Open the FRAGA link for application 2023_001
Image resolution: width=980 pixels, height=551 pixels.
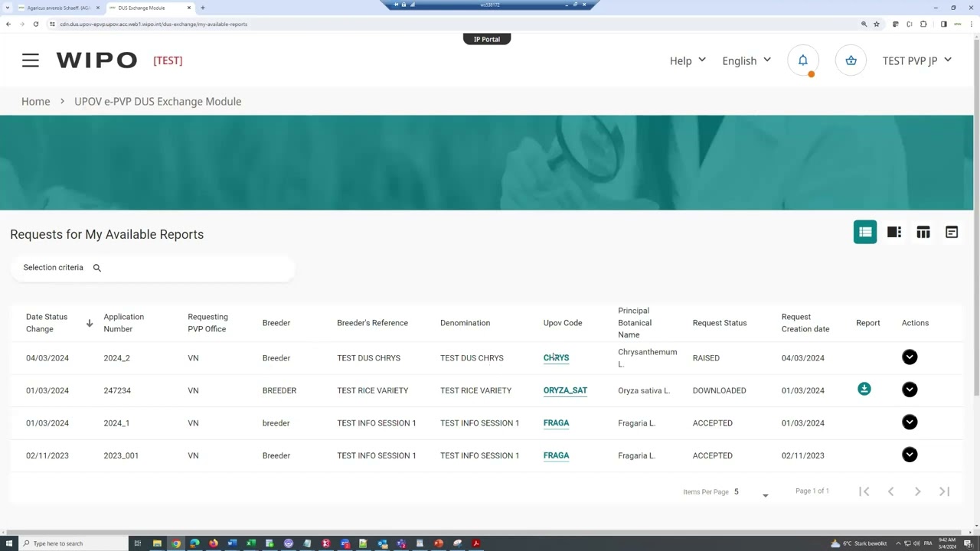(x=556, y=455)
